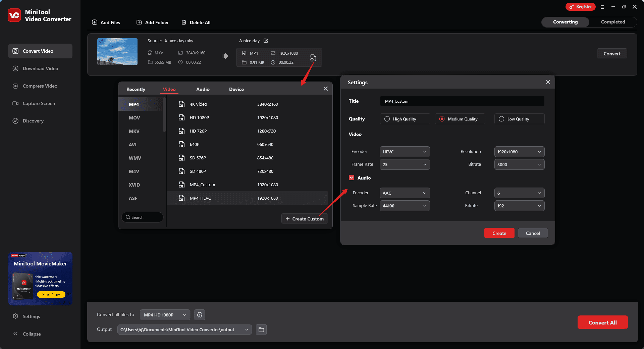Viewport: 644px width, 349px height.
Task: Click the format Search box
Action: pyautogui.click(x=143, y=217)
